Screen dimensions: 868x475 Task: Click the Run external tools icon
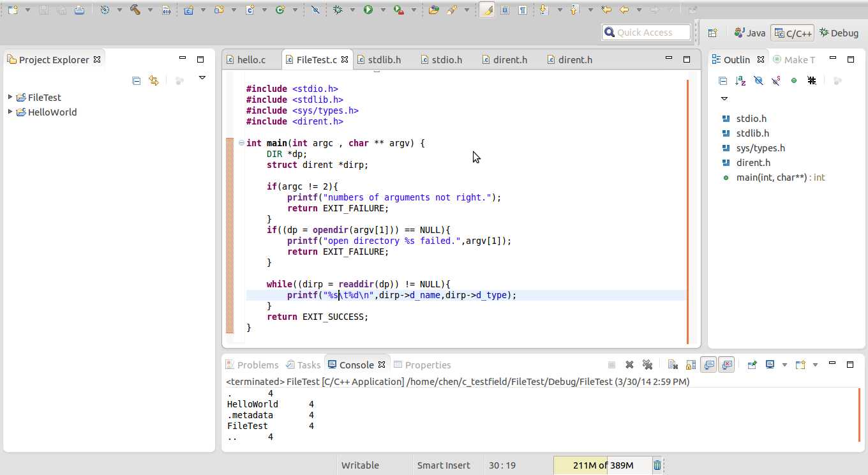[x=399, y=10]
